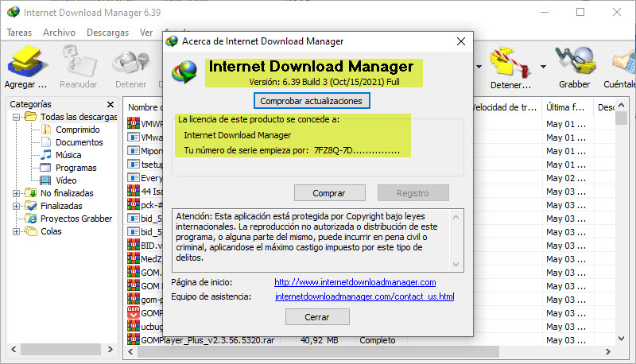The height and width of the screenshot is (364, 636).
Task: Close the Categorías panel
Action: point(111,105)
